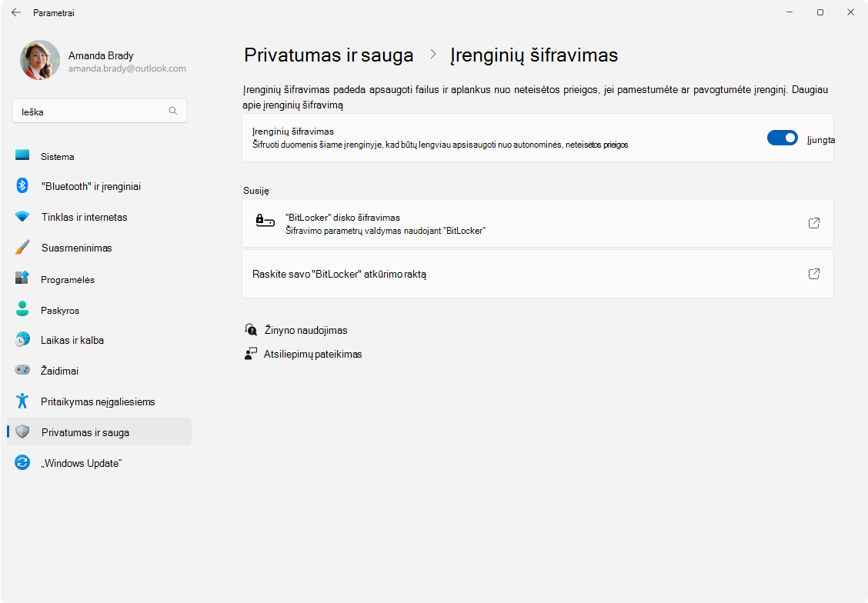Viewport: 868px width, 603px height.
Task: Click the search magnifier icon
Action: (x=173, y=112)
